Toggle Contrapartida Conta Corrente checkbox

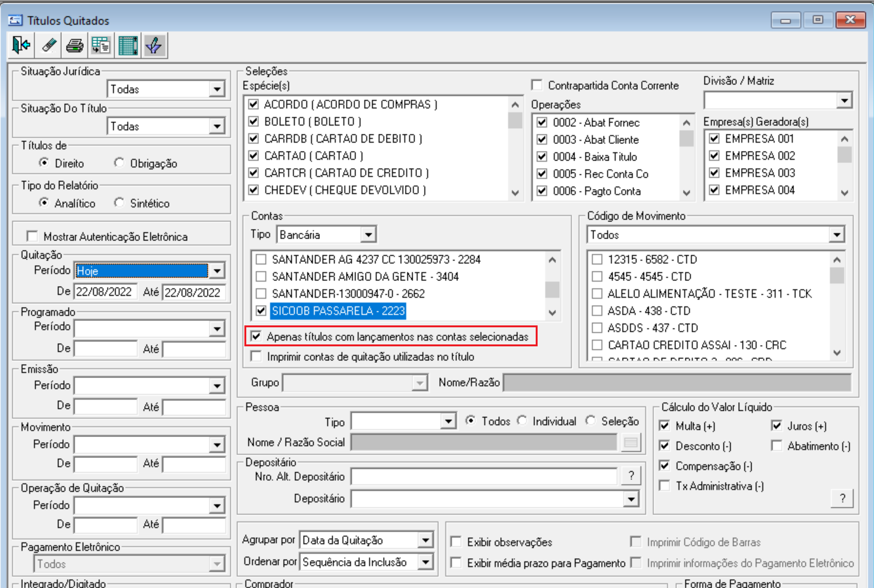point(537,84)
